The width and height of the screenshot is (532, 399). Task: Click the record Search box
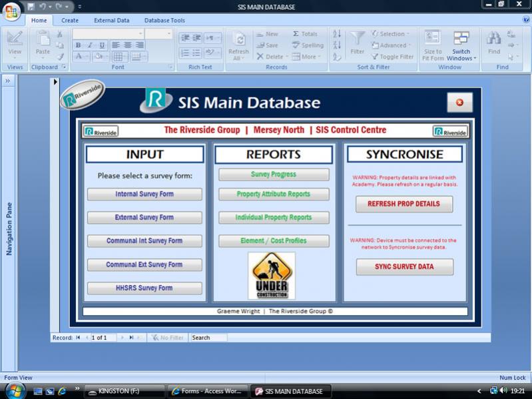pyautogui.click(x=208, y=338)
